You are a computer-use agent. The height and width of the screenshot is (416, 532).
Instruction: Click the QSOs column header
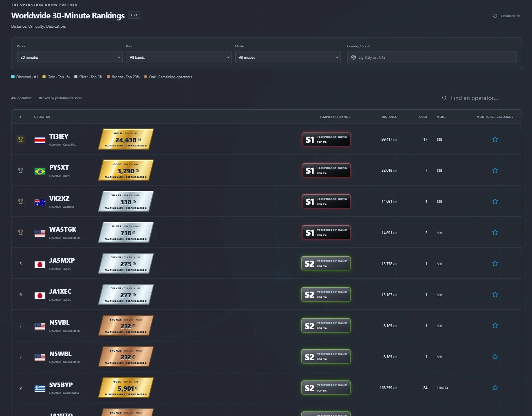(x=423, y=117)
